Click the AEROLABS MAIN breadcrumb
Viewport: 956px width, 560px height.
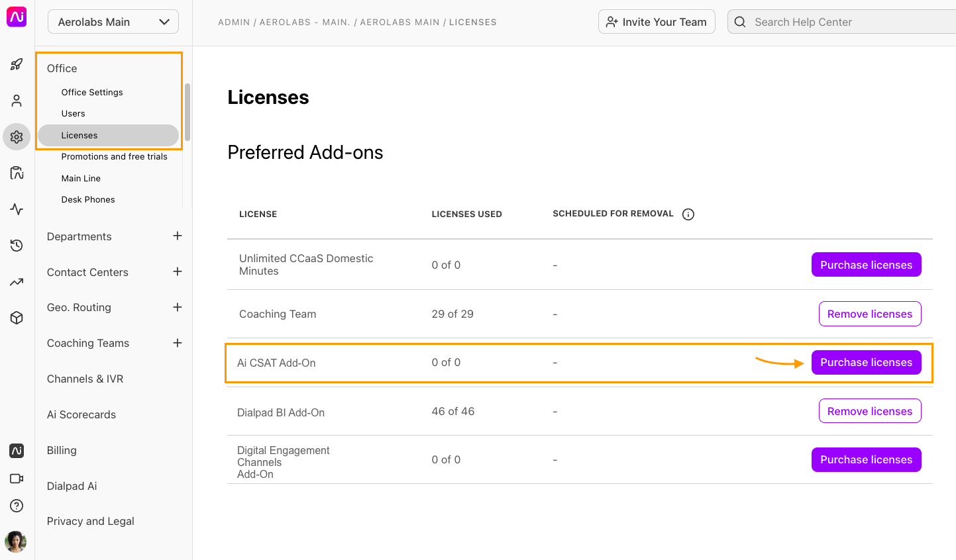click(399, 22)
